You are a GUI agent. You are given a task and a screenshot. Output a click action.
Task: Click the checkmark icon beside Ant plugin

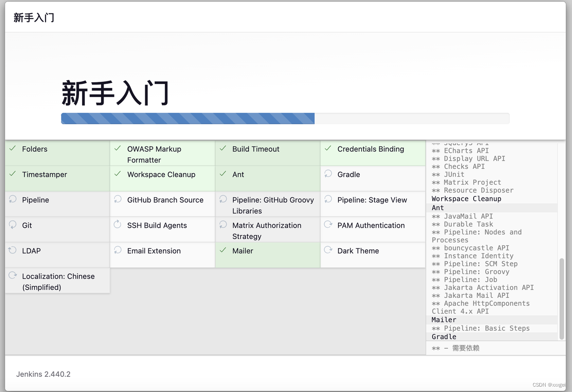(223, 174)
